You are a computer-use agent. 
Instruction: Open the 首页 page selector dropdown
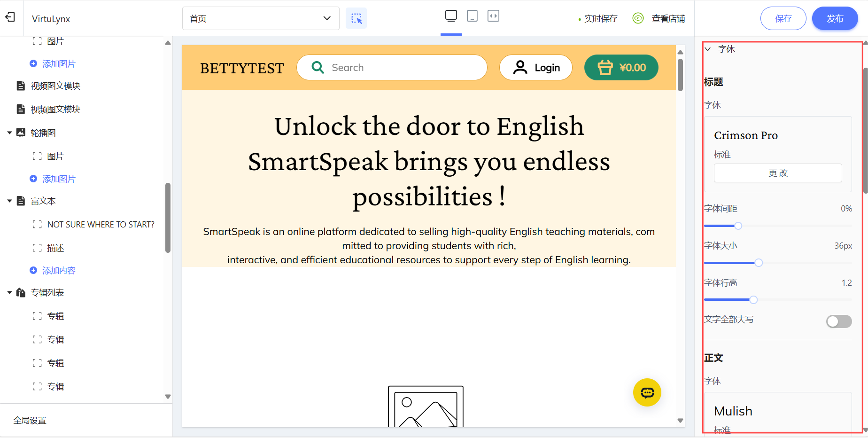click(x=261, y=18)
